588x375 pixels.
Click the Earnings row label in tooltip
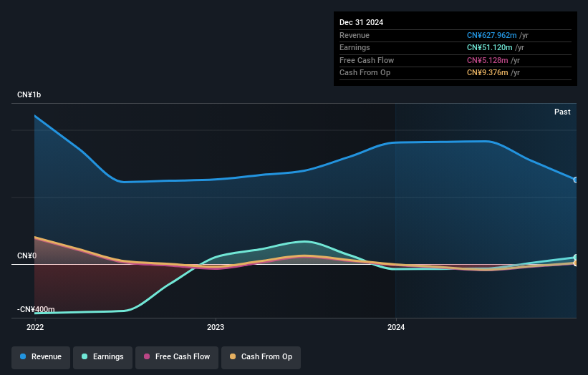(355, 47)
